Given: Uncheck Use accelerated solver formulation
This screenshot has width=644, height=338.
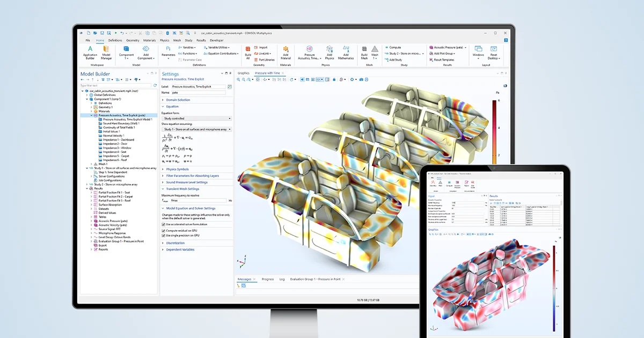Looking at the screenshot, I should tap(163, 224).
